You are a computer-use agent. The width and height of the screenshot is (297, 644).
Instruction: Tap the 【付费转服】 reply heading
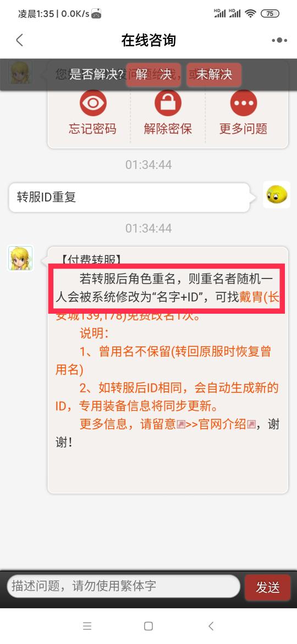tap(89, 259)
